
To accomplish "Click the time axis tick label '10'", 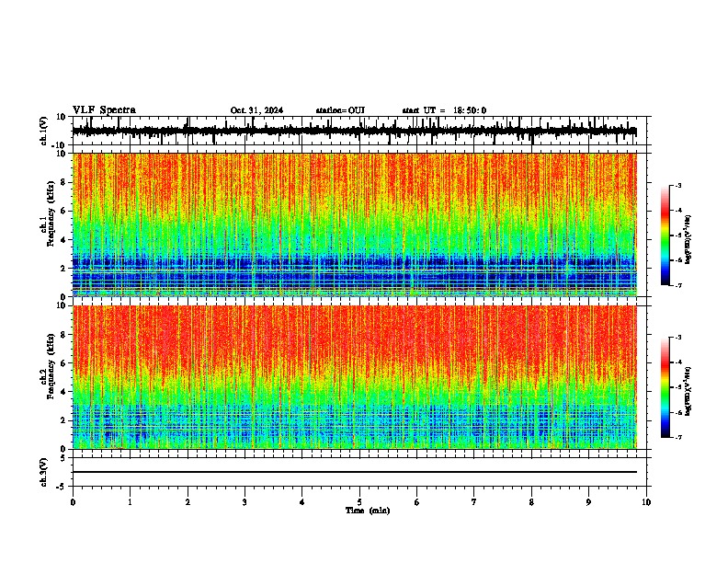I will pos(646,502).
